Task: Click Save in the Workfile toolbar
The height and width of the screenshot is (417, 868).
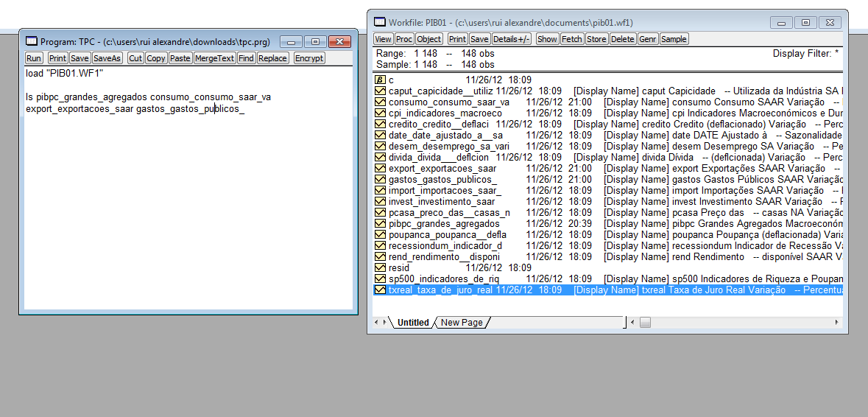Action: pyautogui.click(x=480, y=39)
